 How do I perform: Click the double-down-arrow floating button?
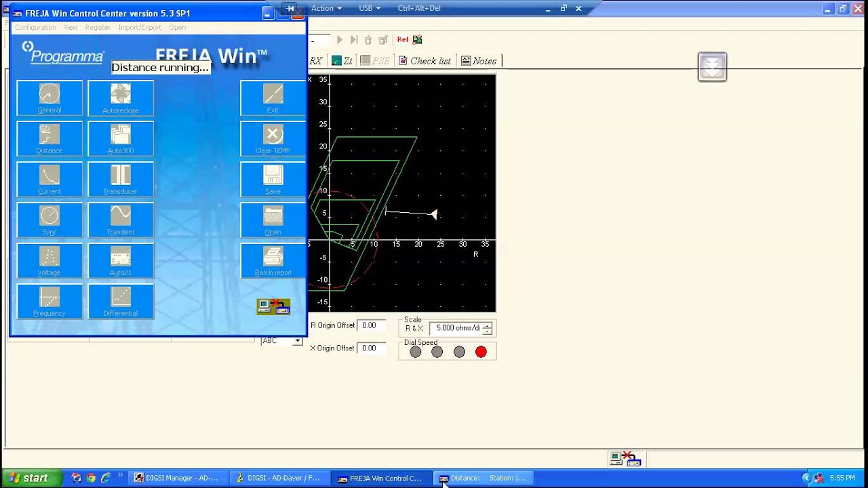pyautogui.click(x=712, y=66)
